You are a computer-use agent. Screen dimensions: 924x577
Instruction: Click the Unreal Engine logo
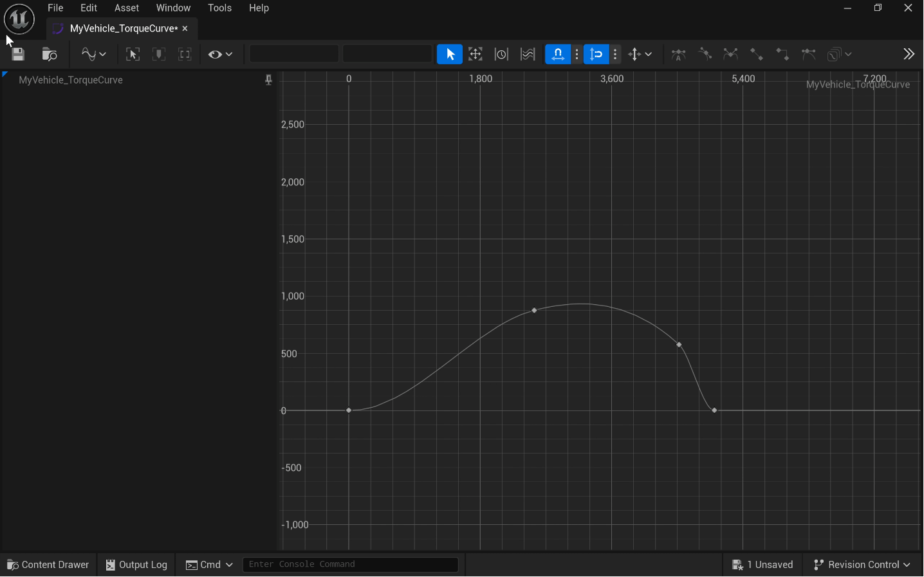tap(19, 19)
